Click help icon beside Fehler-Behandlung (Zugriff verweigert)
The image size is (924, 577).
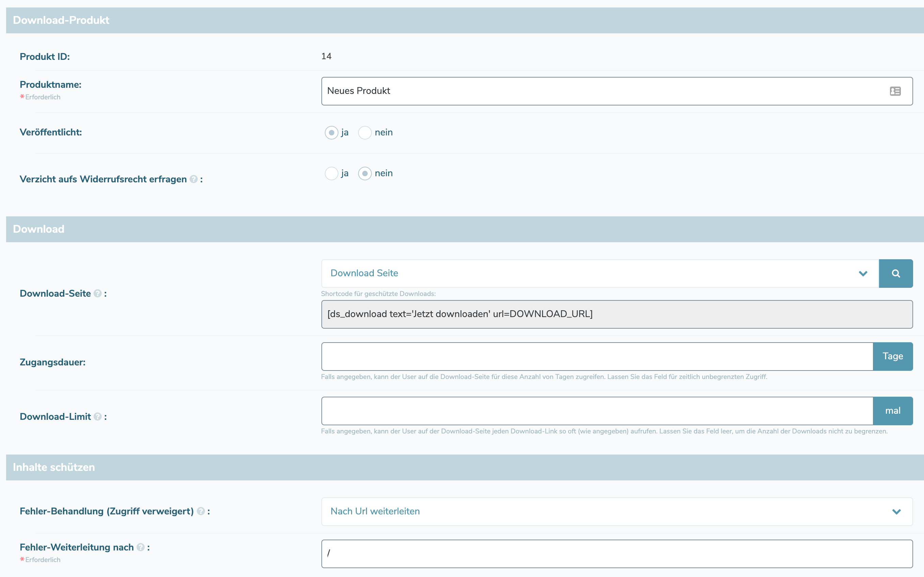[201, 511]
